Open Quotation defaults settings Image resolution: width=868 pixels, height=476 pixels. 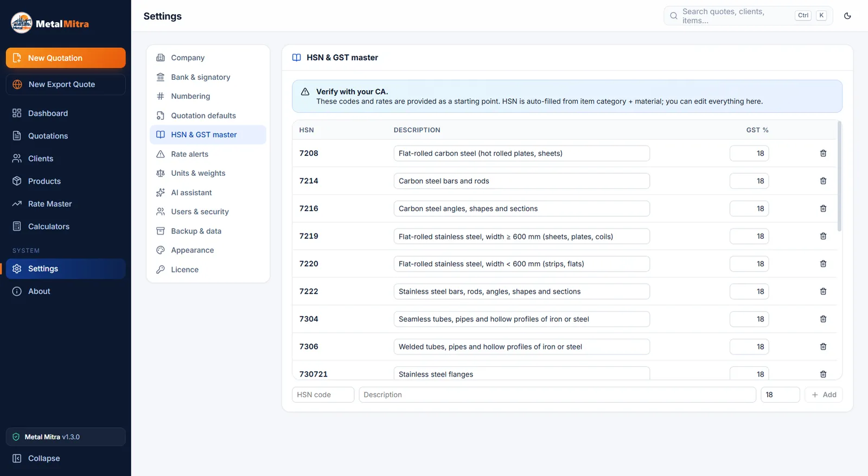[208, 116]
